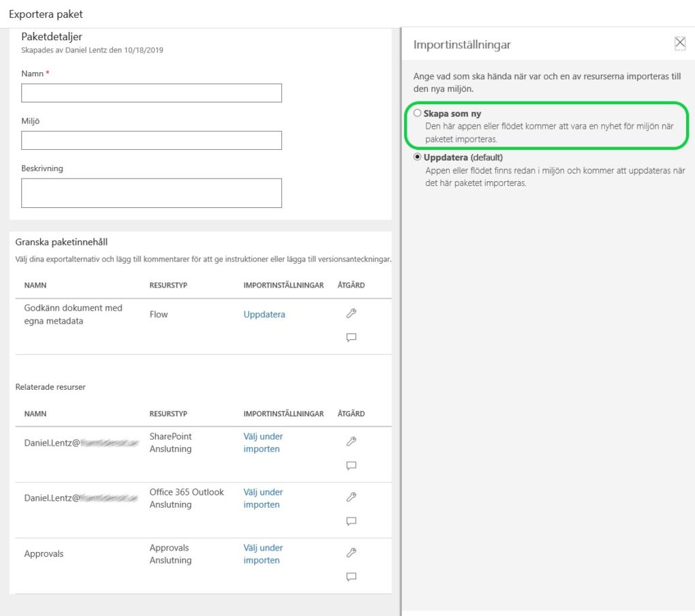Click comment icon in SharePoint Anslutning row
Viewport: 695px width, 616px height.
(351, 466)
